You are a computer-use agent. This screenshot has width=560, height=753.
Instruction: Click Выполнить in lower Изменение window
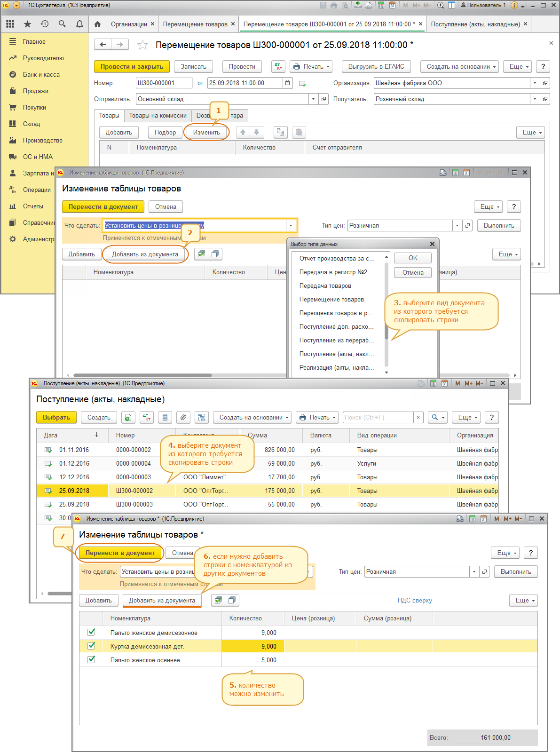pyautogui.click(x=516, y=572)
